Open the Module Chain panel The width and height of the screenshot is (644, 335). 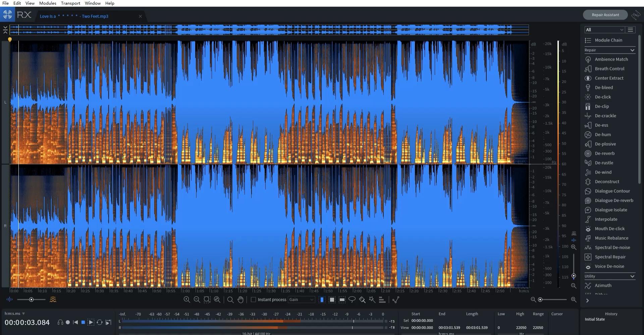pos(609,40)
